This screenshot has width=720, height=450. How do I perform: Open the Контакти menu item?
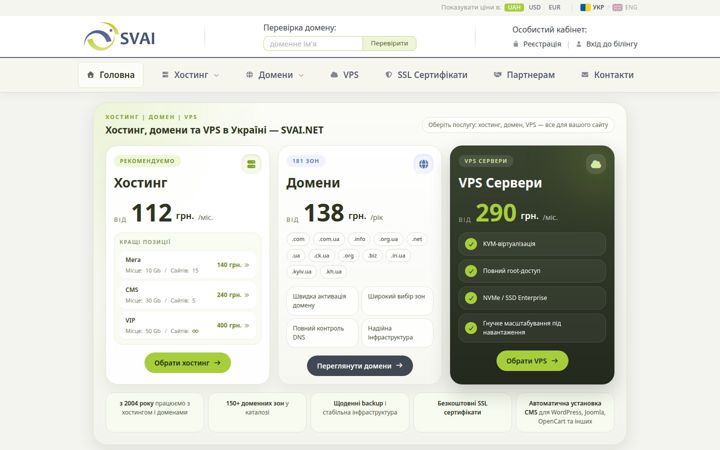607,75
